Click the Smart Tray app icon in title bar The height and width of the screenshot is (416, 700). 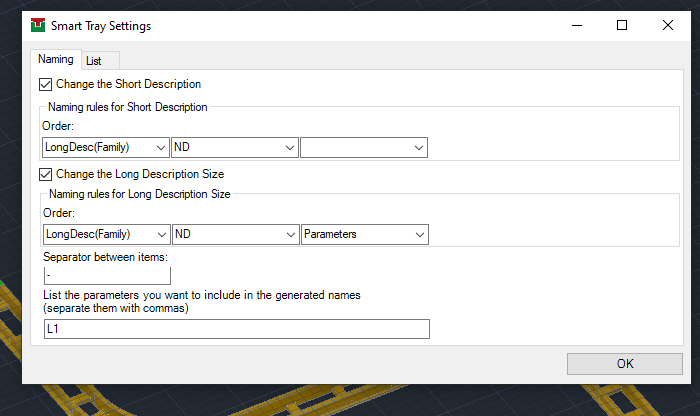coord(38,25)
